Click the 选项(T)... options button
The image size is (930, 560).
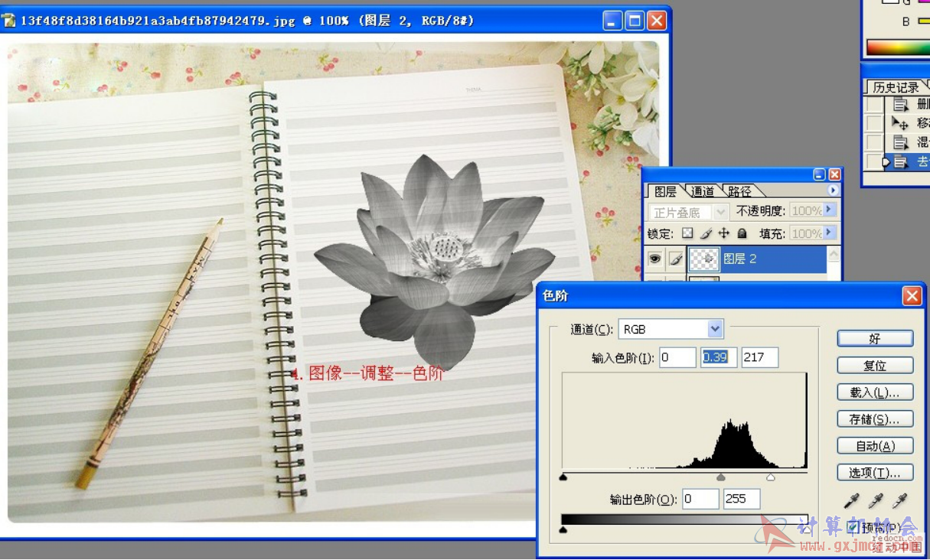coord(875,473)
